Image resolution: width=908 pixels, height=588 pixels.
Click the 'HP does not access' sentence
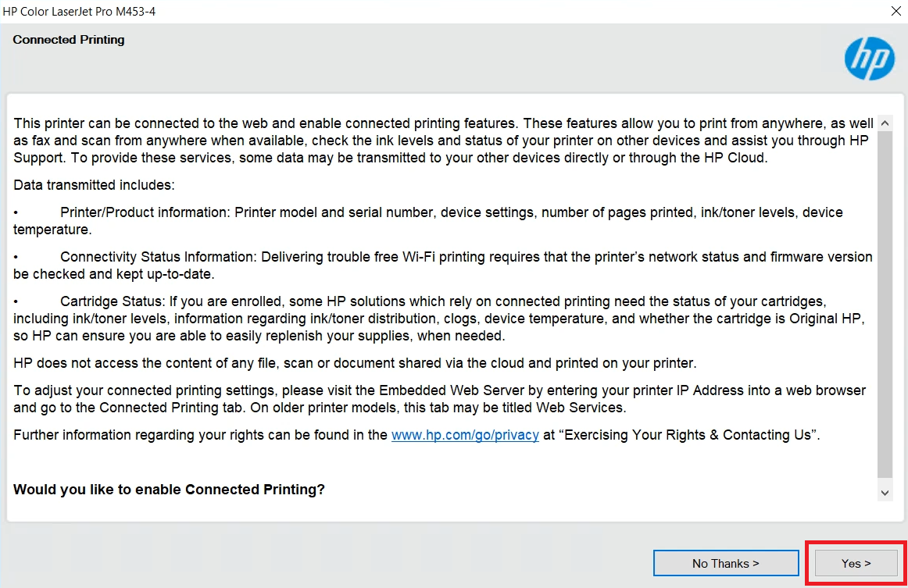(355, 363)
